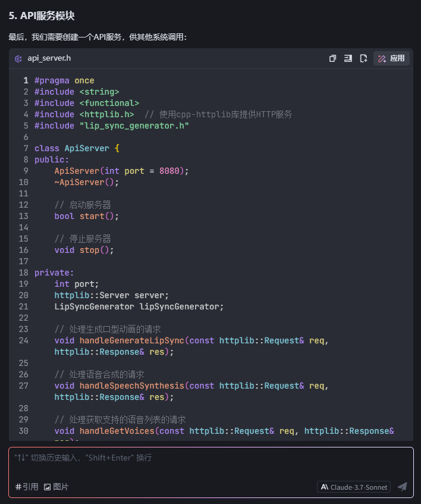Copy the api_server.h code block

[x=333, y=58]
